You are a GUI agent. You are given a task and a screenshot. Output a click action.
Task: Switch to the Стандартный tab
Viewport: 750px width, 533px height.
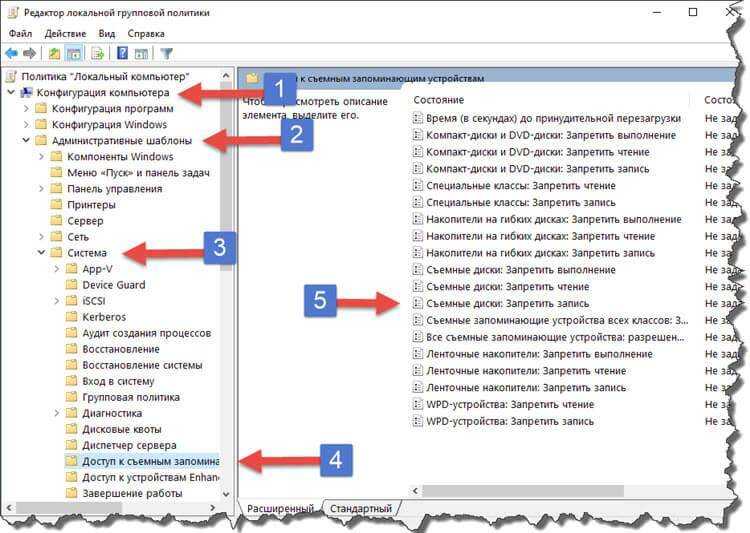(361, 508)
